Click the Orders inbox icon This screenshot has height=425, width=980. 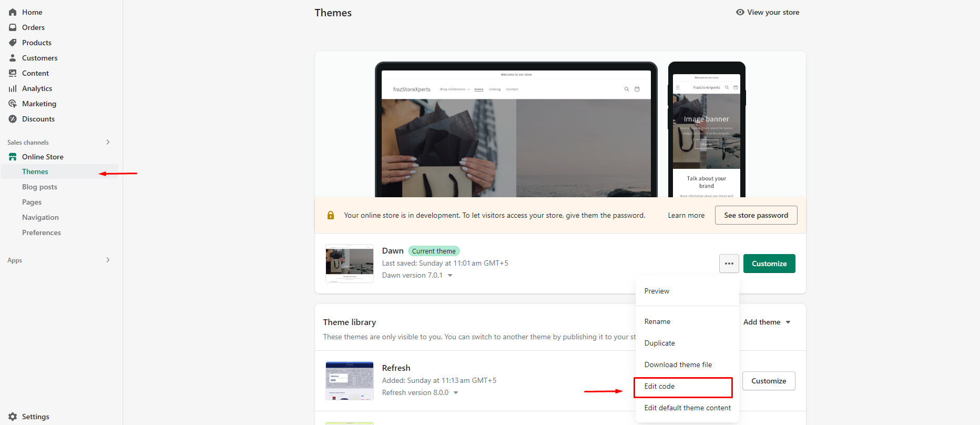click(13, 27)
